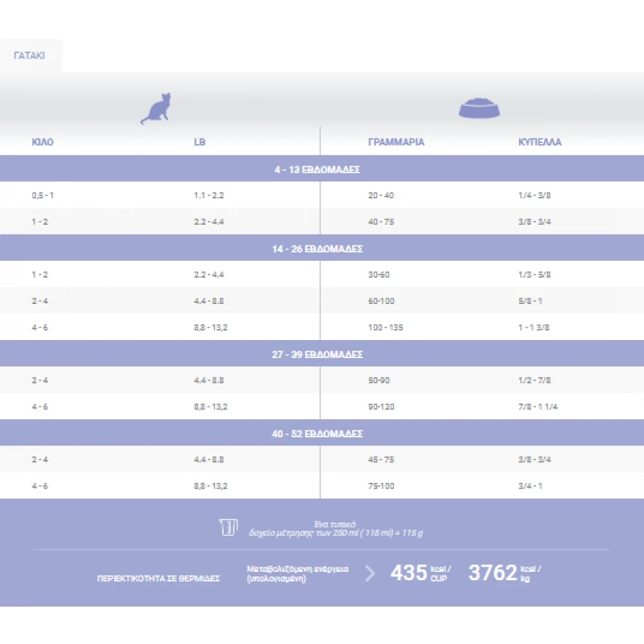Click the food bowl icon
Screen dimensions: 644x644
479,109
